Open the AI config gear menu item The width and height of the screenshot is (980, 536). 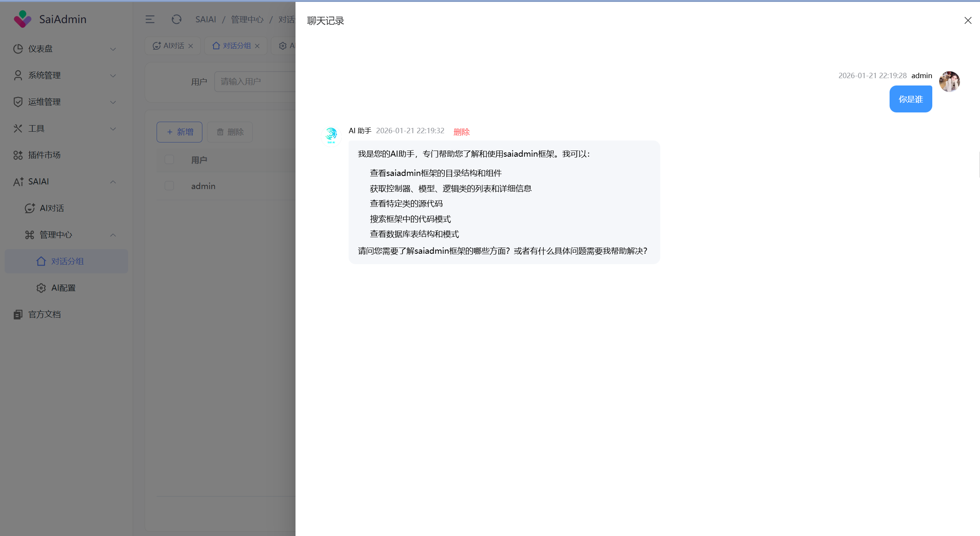click(63, 288)
